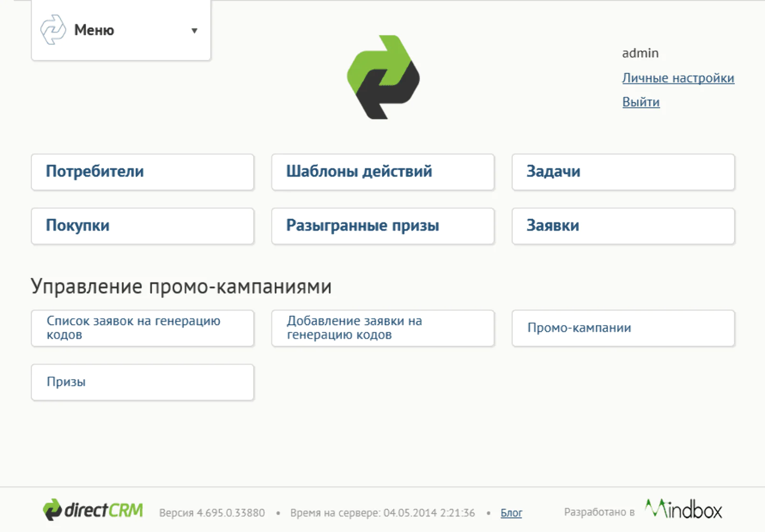Screen dimensions: 765x532
Task: Open the Заявки section
Action: pyautogui.click(x=623, y=226)
